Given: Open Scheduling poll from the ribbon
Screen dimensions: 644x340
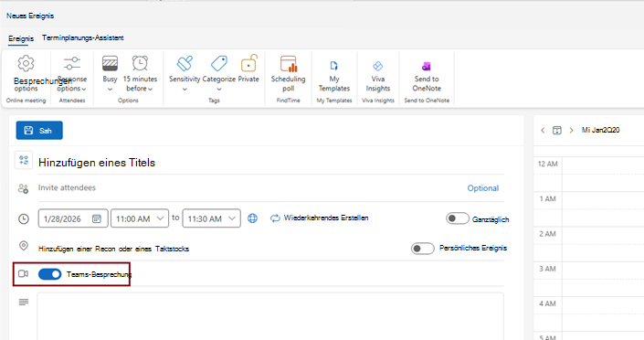Looking at the screenshot, I should click(x=288, y=74).
